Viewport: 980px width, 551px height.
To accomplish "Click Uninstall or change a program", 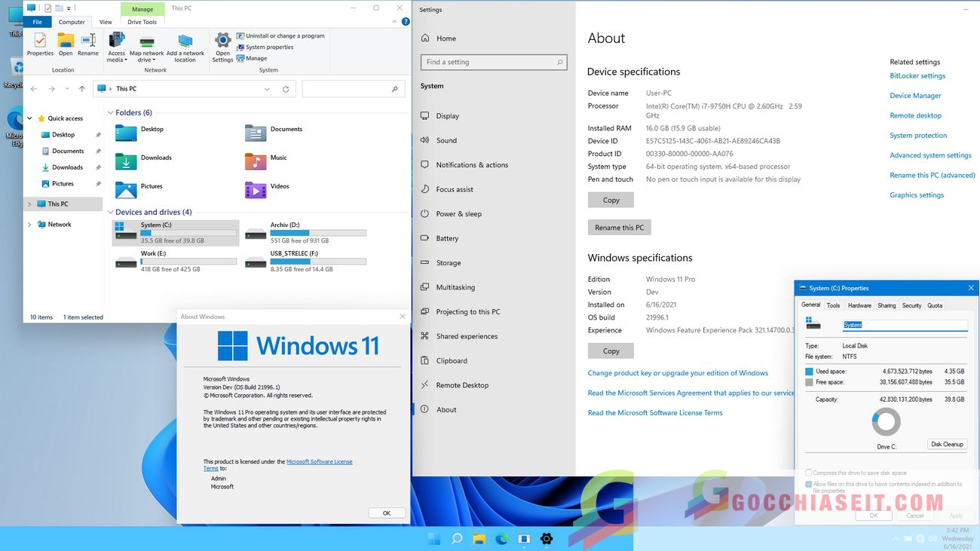I will [280, 35].
